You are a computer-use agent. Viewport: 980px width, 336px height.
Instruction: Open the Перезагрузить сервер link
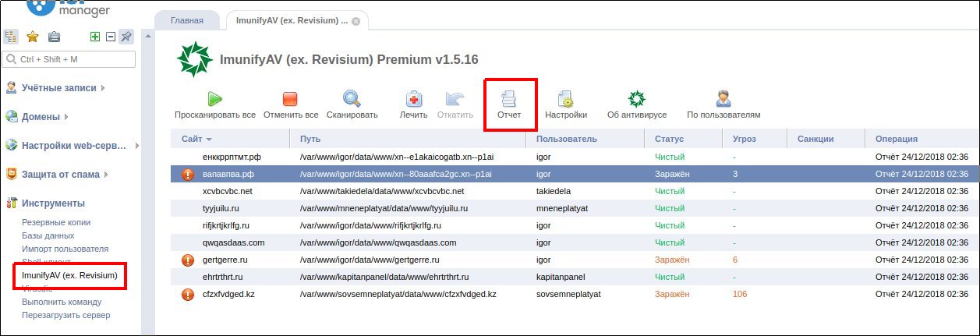(65, 315)
